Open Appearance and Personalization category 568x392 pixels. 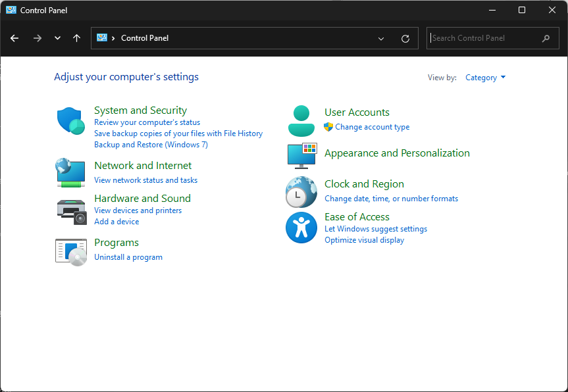coord(397,153)
